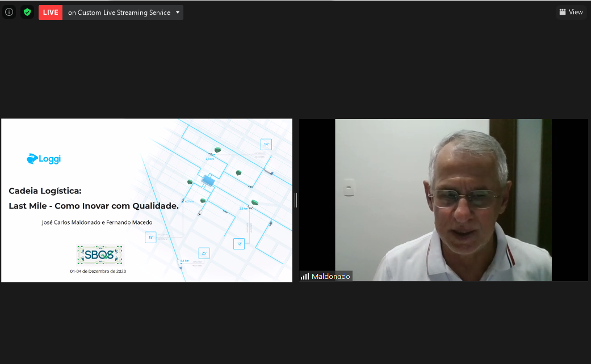Click the grid icon beside View
Screen dimensions: 591x364
click(563, 12)
